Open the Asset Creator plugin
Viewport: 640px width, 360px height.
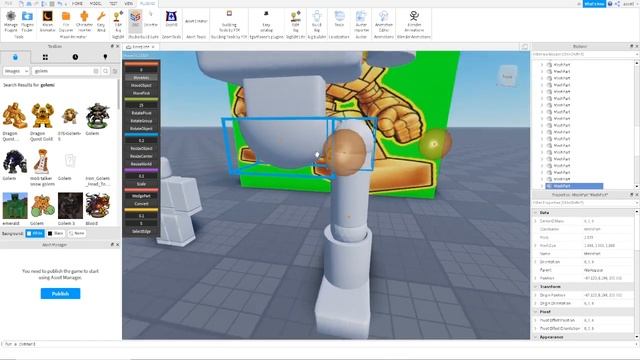pyautogui.click(x=196, y=21)
